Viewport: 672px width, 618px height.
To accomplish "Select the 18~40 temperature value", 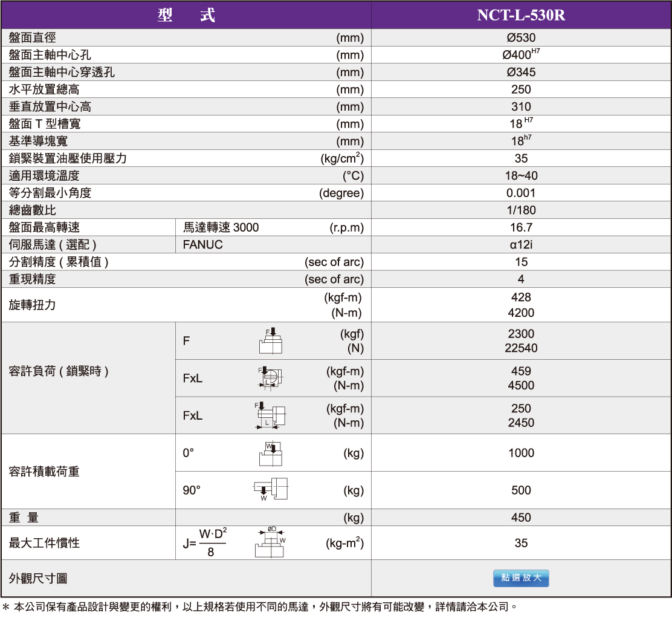I will point(521,175).
